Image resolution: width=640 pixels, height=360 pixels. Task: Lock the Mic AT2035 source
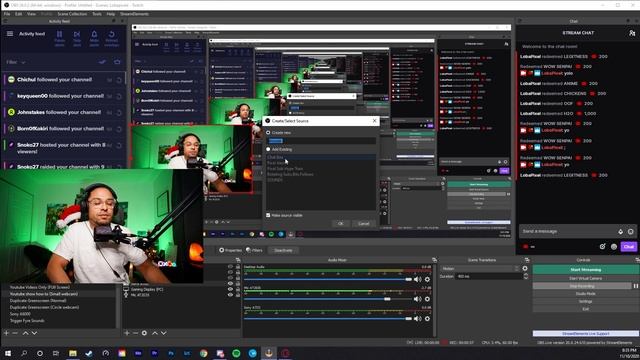[238, 295]
